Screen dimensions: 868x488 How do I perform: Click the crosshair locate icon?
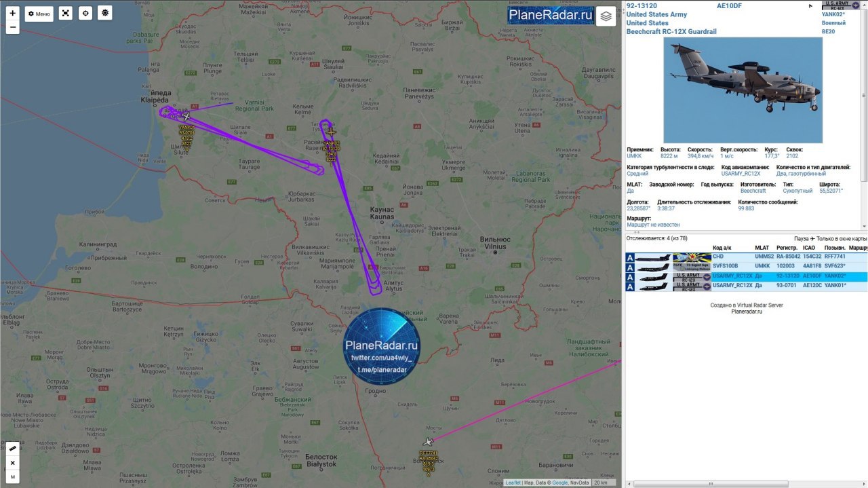85,14
